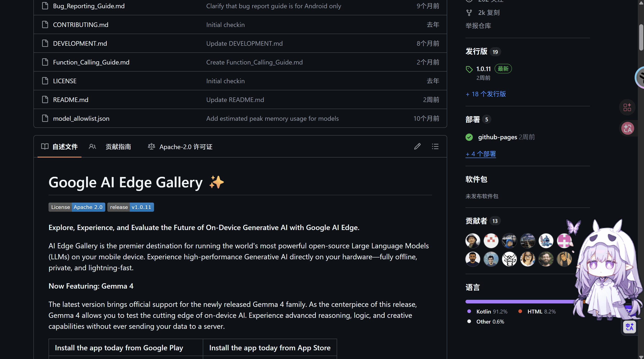Click the 举报仓库 link
644x359 pixels.
(478, 26)
